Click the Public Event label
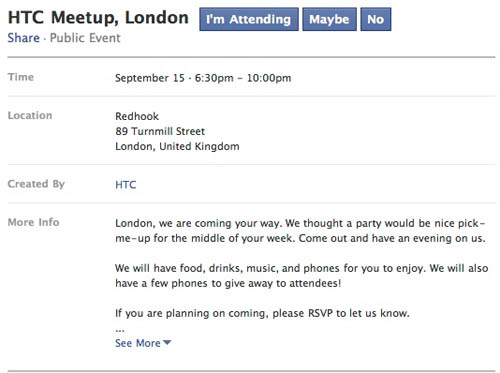500x373 pixels. click(x=85, y=38)
